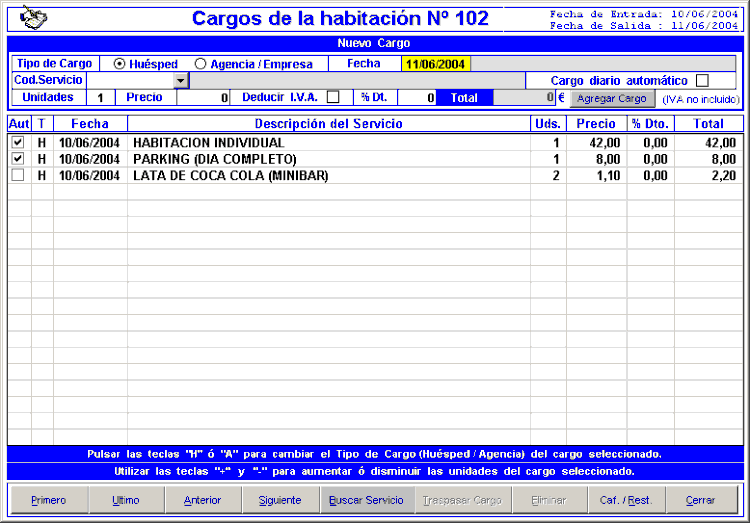Click the yellow Fecha field 11/06/2004
Screen dimensions: 750x523
436,64
